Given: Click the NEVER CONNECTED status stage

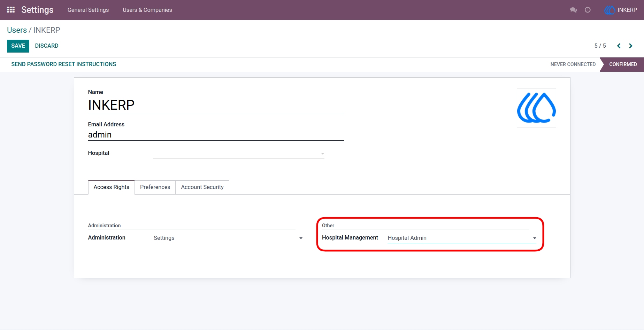Looking at the screenshot, I should 573,64.
